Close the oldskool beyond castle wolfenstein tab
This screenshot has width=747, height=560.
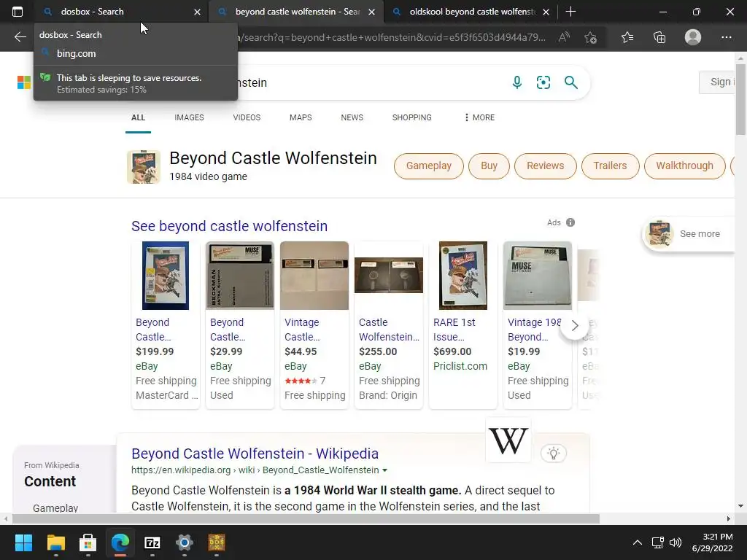[x=546, y=12]
